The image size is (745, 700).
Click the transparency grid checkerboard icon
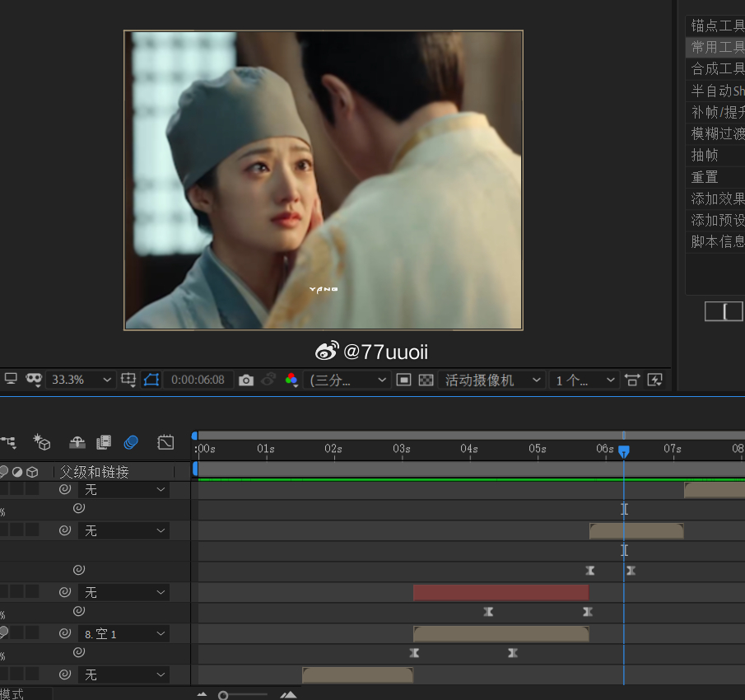pos(426,380)
